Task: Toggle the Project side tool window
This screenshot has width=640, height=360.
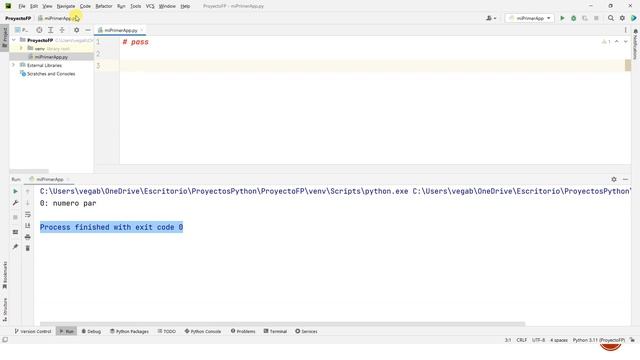Action: pos(4,38)
